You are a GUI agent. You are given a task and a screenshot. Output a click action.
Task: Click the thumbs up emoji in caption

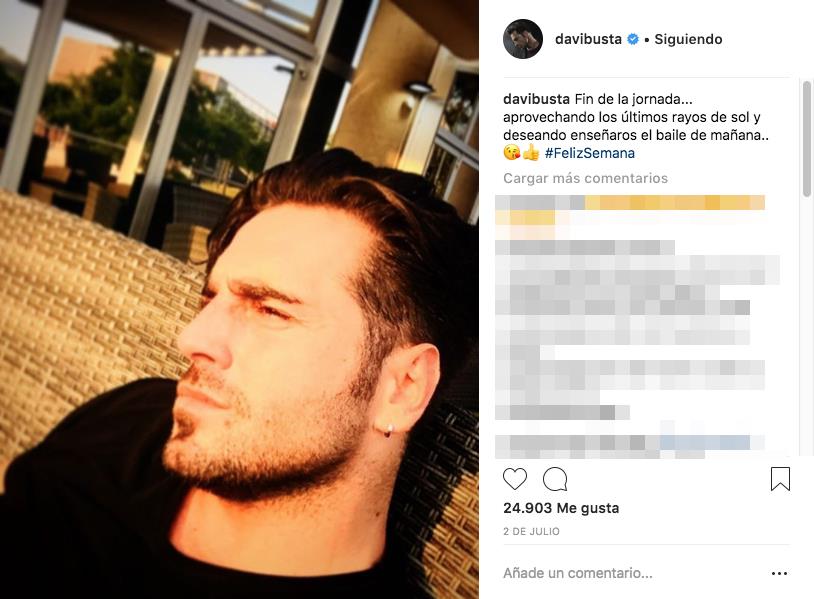pos(531,153)
